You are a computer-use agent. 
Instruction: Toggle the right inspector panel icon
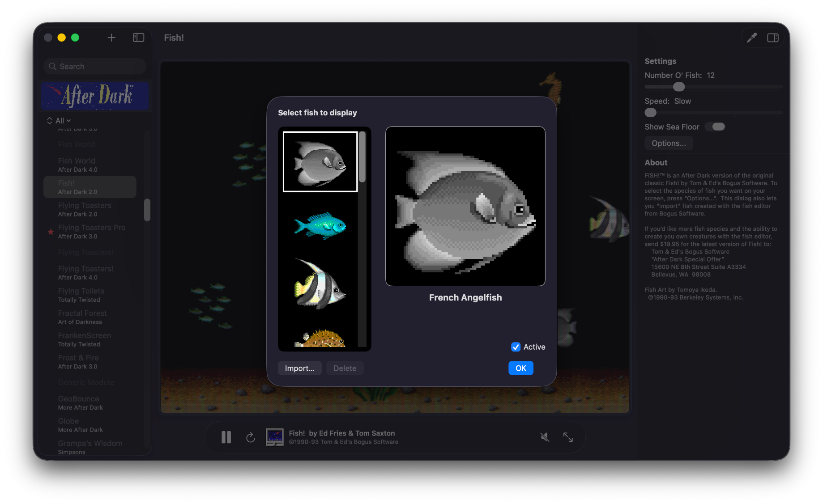(x=773, y=38)
